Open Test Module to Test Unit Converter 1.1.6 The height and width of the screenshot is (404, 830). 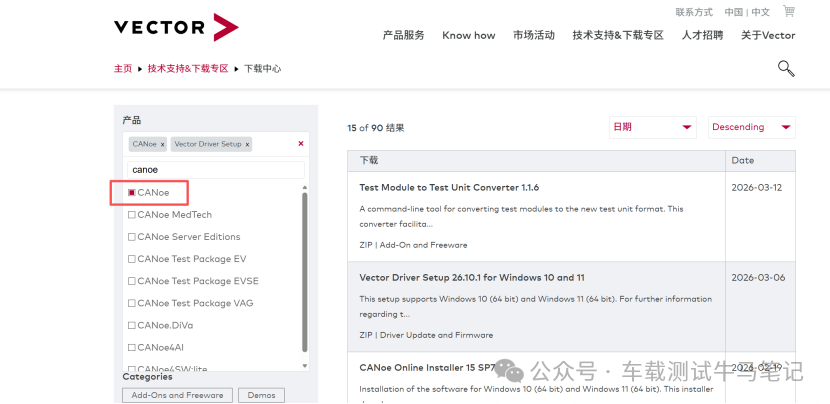(449, 187)
